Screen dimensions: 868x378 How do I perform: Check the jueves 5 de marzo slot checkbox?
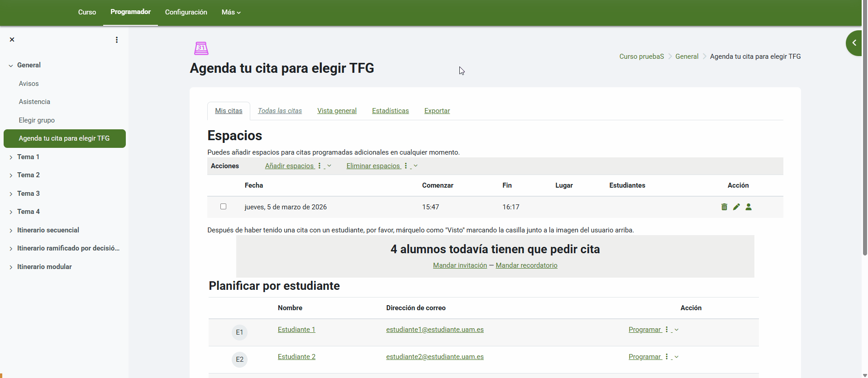coord(223,206)
